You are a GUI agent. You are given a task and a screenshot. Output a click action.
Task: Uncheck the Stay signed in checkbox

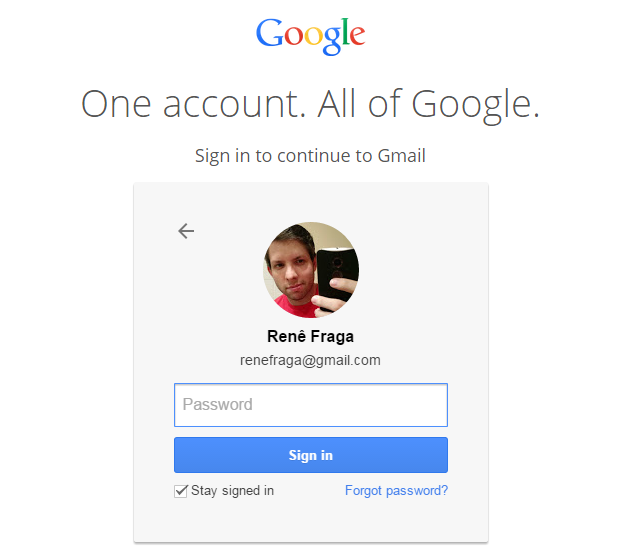(x=181, y=491)
